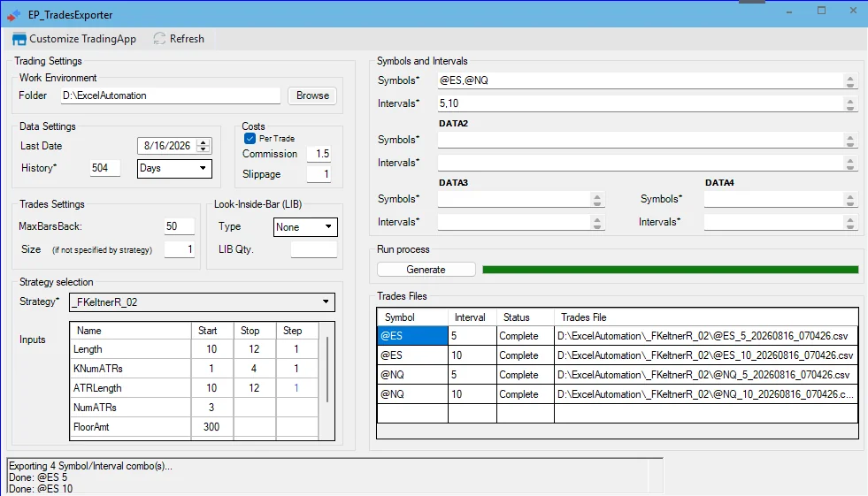The width and height of the screenshot is (868, 496).
Task: Click the scroll arrows of DATA3 Intervals field
Action: tap(597, 222)
